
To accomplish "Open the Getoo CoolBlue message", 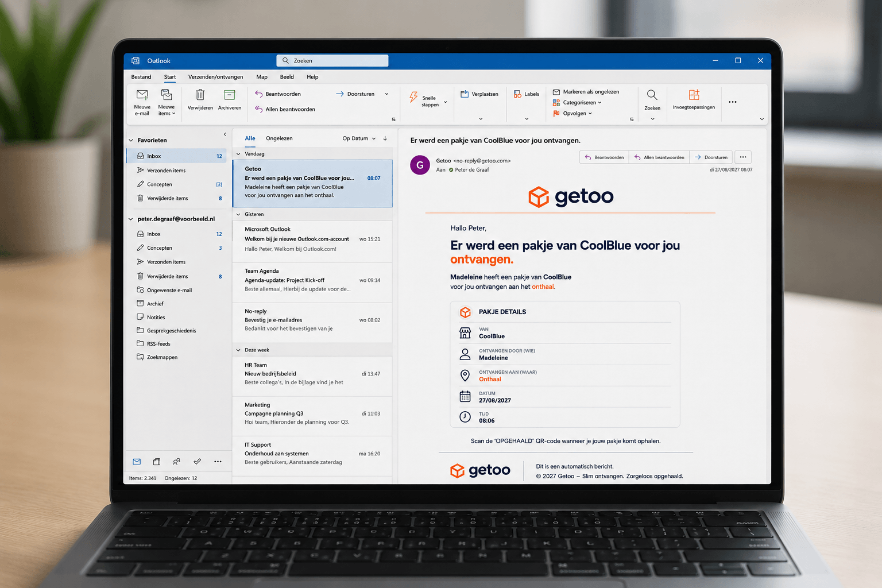I will [x=312, y=183].
